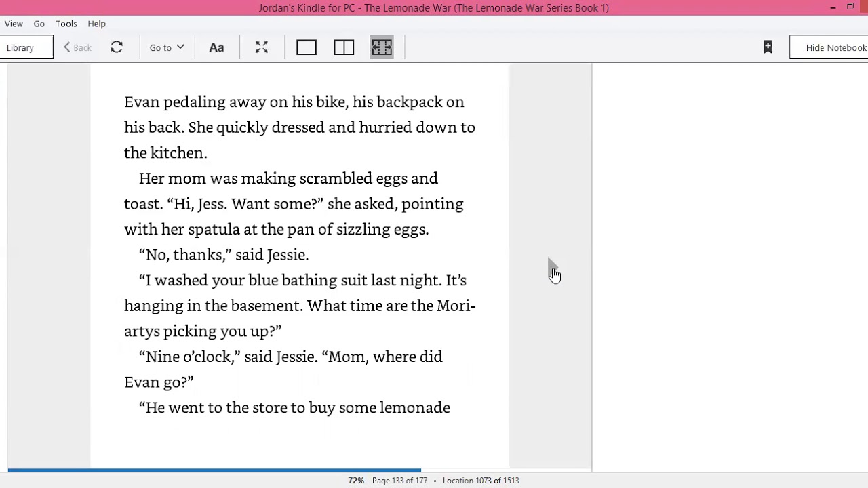Restore down the Kindle window
The height and width of the screenshot is (488, 868).
click(850, 7)
